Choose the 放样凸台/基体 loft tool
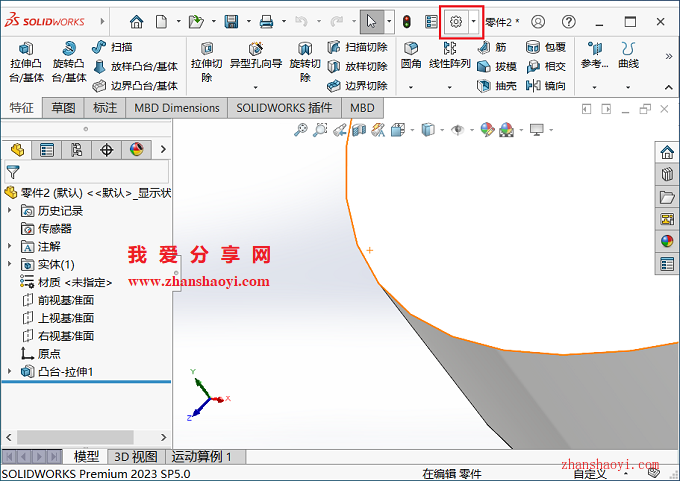 point(136,66)
